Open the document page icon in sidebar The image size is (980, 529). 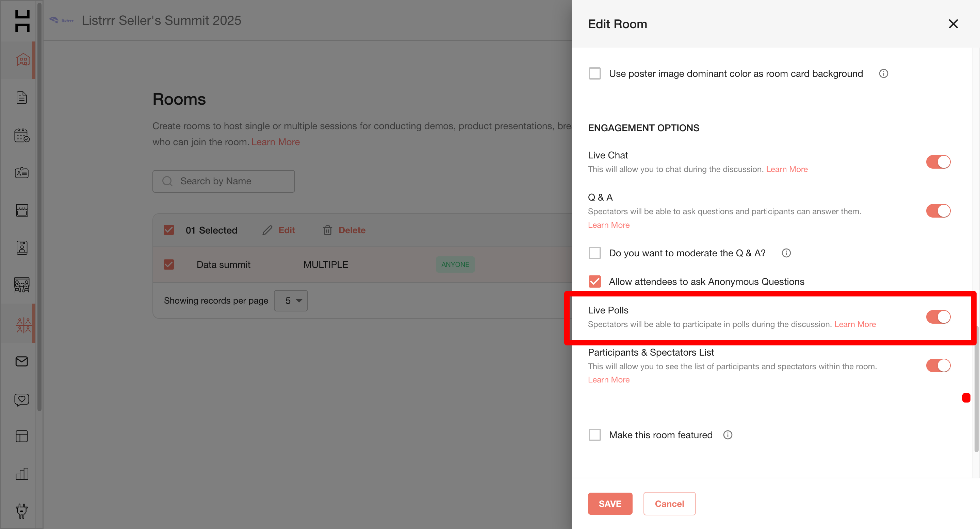point(22,98)
